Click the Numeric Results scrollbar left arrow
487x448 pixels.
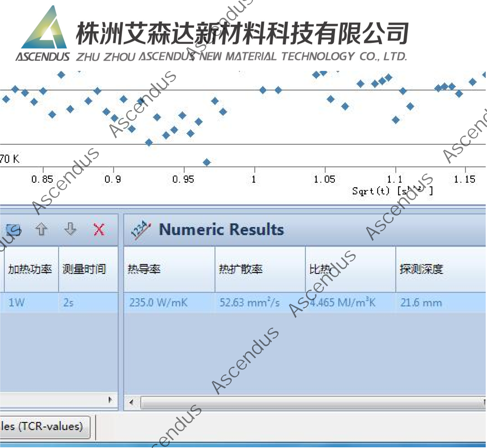pyautogui.click(x=132, y=403)
